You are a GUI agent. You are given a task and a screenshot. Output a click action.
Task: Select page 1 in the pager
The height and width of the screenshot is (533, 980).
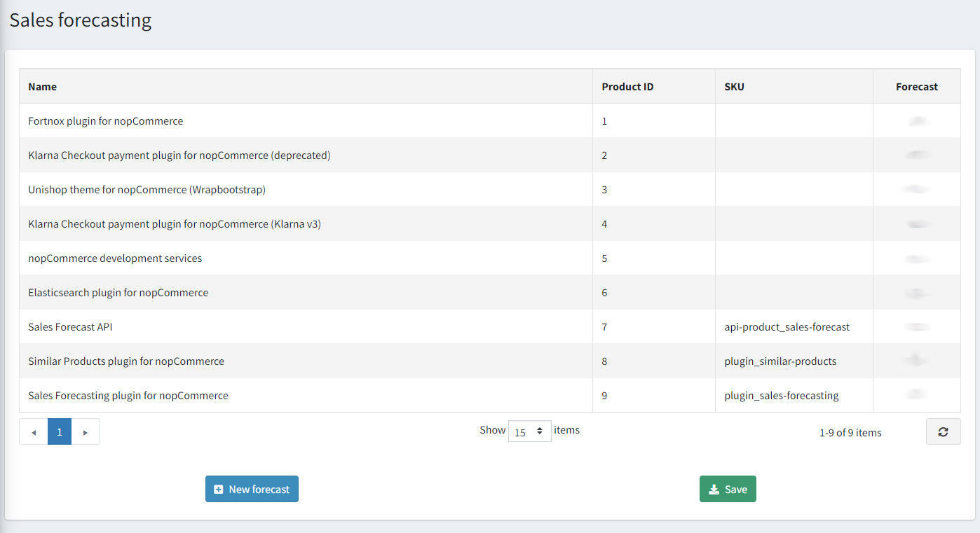(60, 431)
